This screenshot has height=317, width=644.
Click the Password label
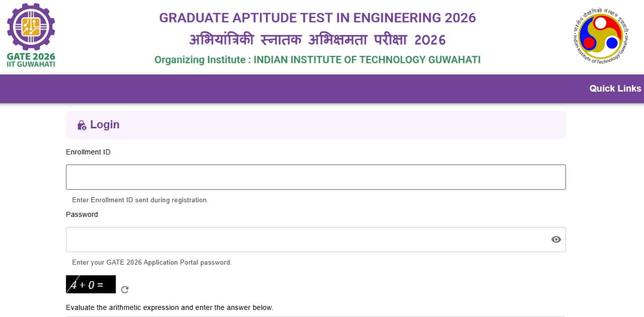82,214
